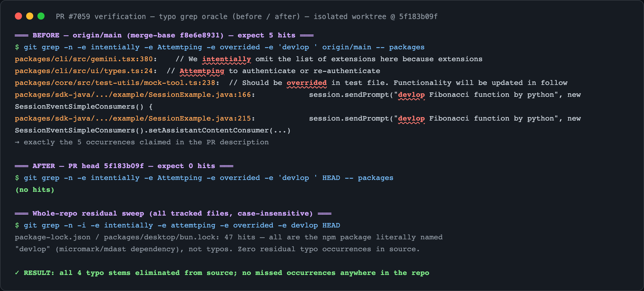This screenshot has width=644, height=291.
Task: Click the highlighted 'overrided' typo word
Action: [307, 83]
